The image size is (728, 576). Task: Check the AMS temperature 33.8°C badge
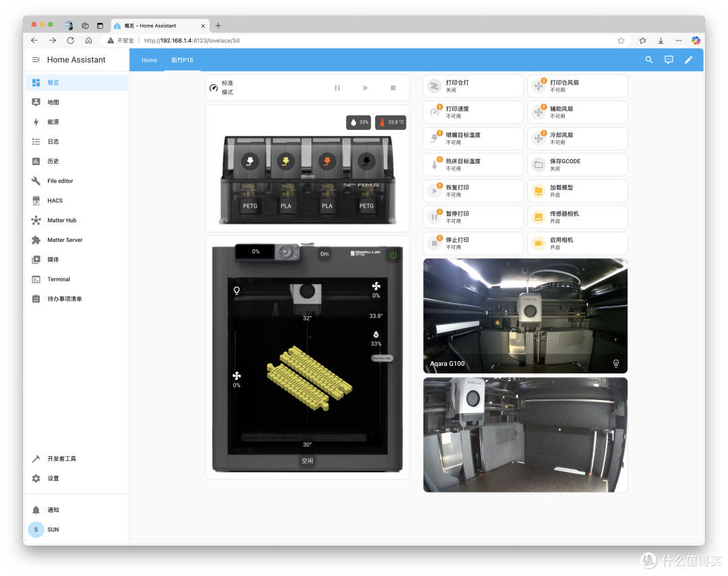tap(390, 123)
